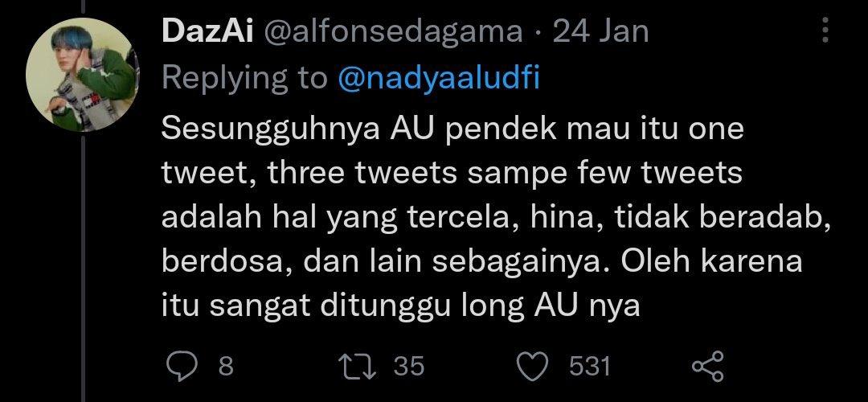Screen dimensions: 868x402
Task: Share this tweet using the share icon
Action: pyautogui.click(x=709, y=366)
